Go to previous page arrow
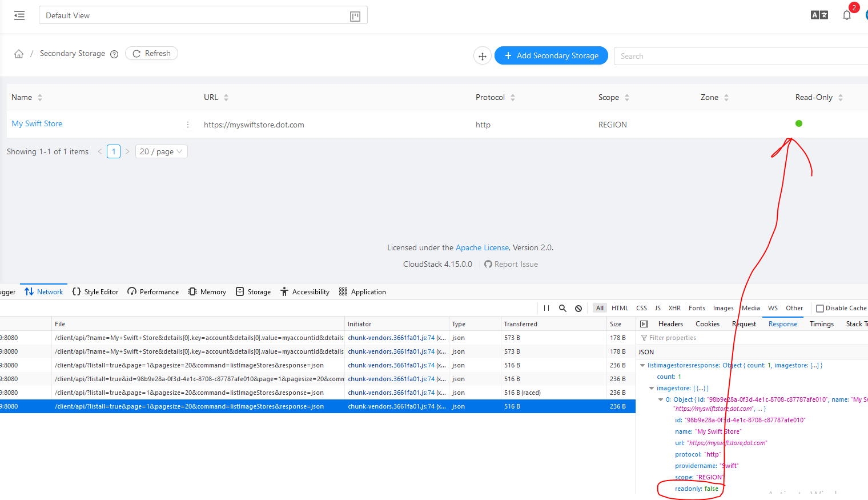This screenshot has width=868, height=500. point(100,151)
